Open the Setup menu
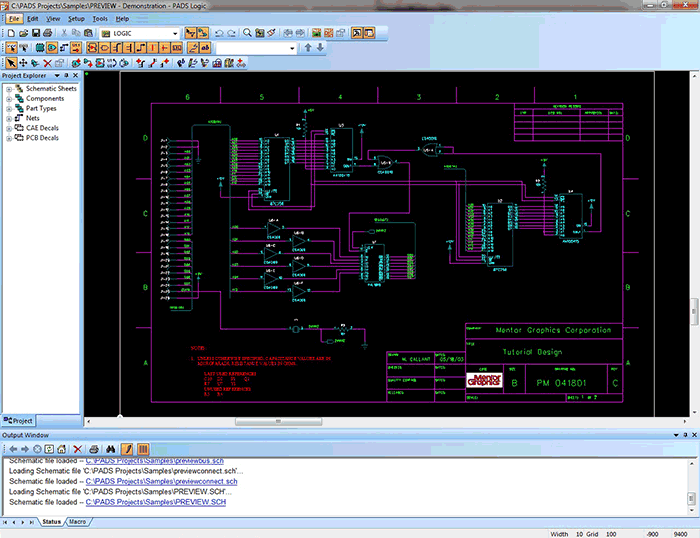 pyautogui.click(x=76, y=19)
